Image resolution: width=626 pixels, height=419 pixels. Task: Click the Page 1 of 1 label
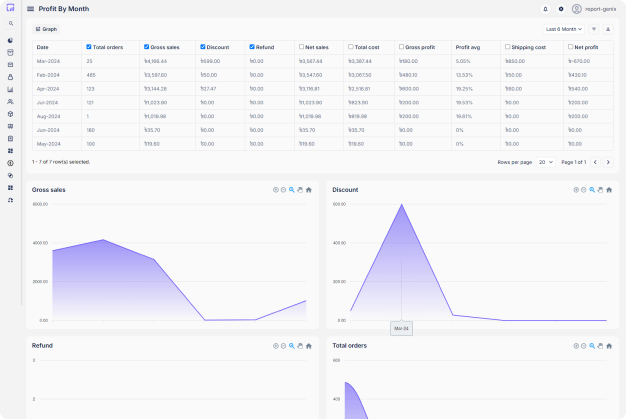574,162
